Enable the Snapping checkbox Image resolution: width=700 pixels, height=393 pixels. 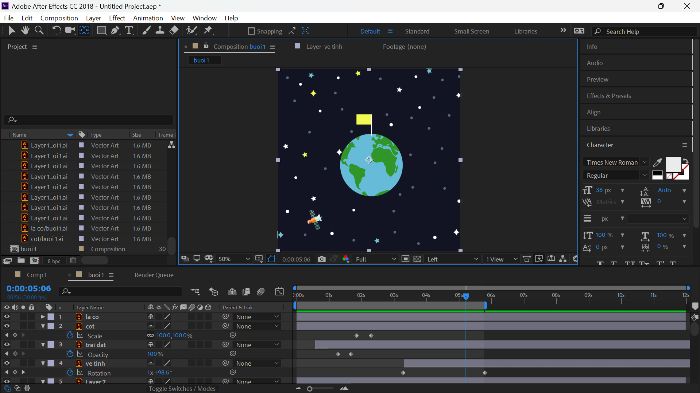[x=251, y=31]
